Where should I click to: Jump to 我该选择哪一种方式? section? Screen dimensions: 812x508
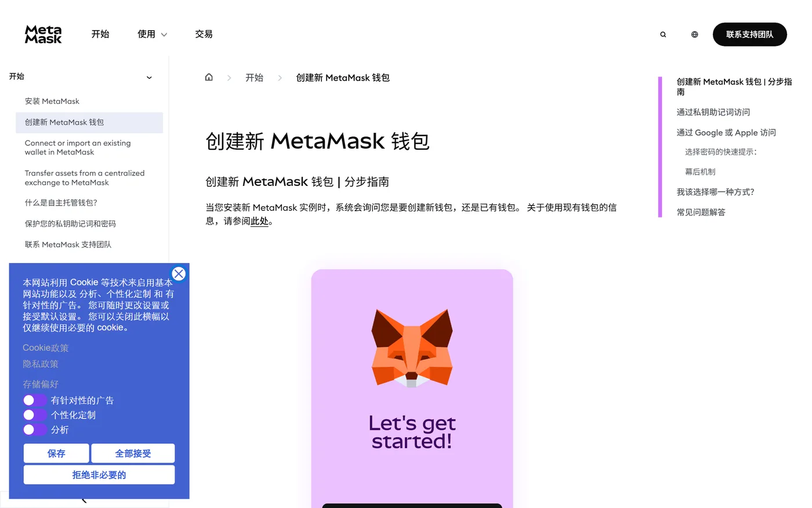[x=715, y=192]
